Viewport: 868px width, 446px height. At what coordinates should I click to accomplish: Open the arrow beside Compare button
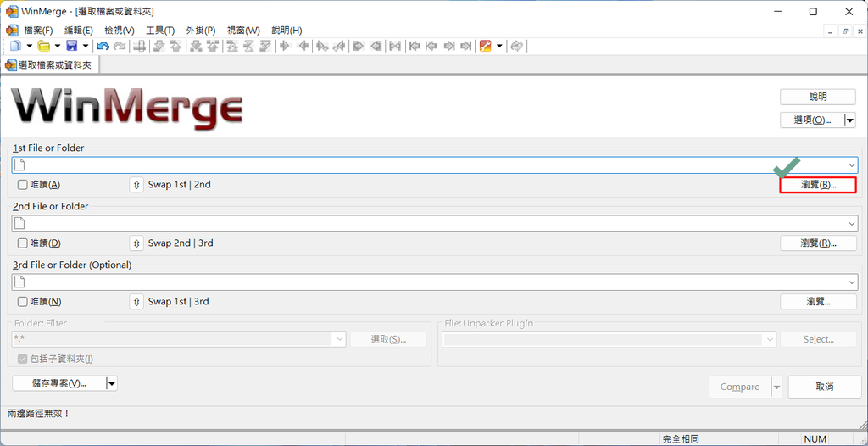click(777, 387)
